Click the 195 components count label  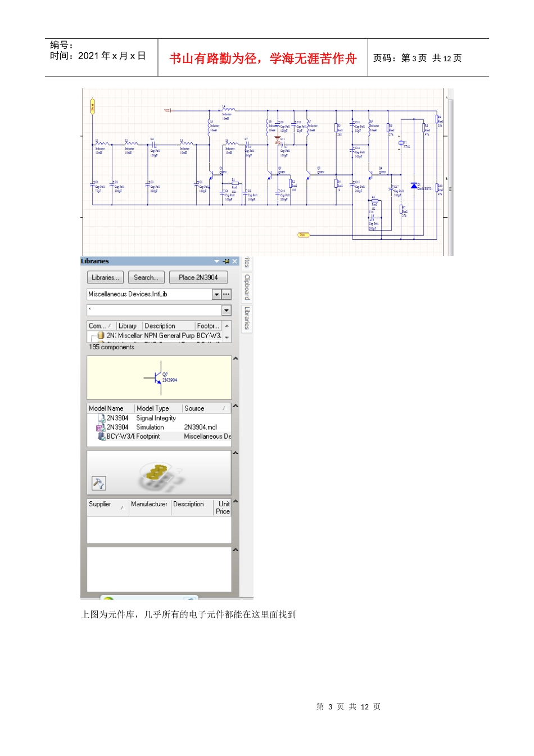click(x=111, y=347)
